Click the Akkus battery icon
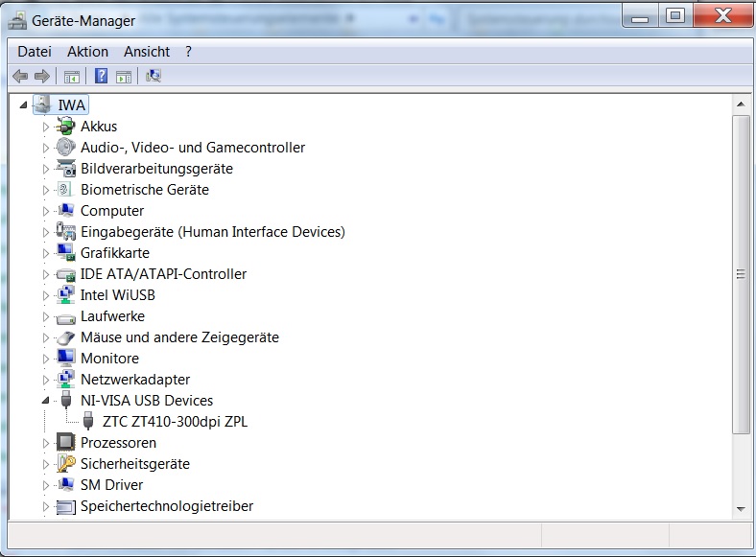The image size is (756, 557). click(x=65, y=127)
